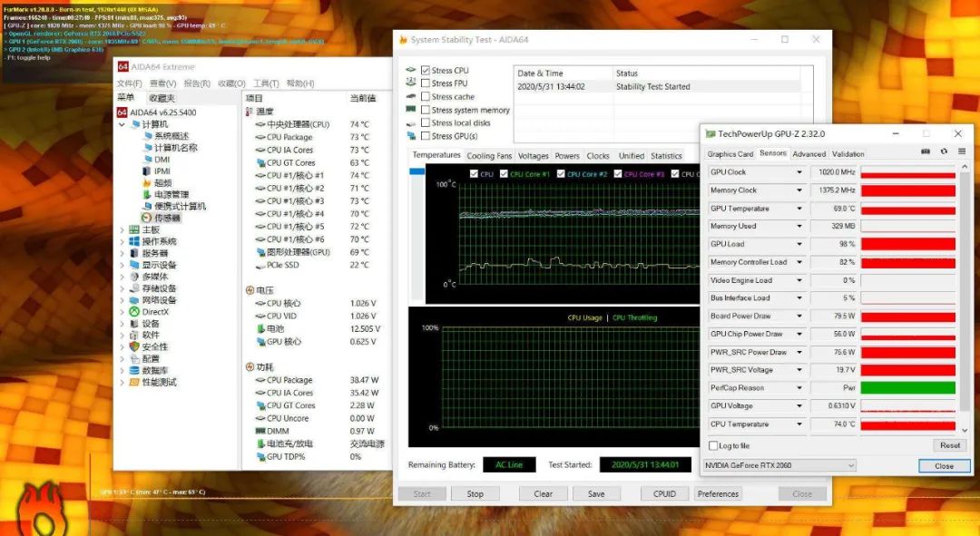This screenshot has width=980, height=536.
Task: Click the 数据库 database icon
Action: pos(133,370)
